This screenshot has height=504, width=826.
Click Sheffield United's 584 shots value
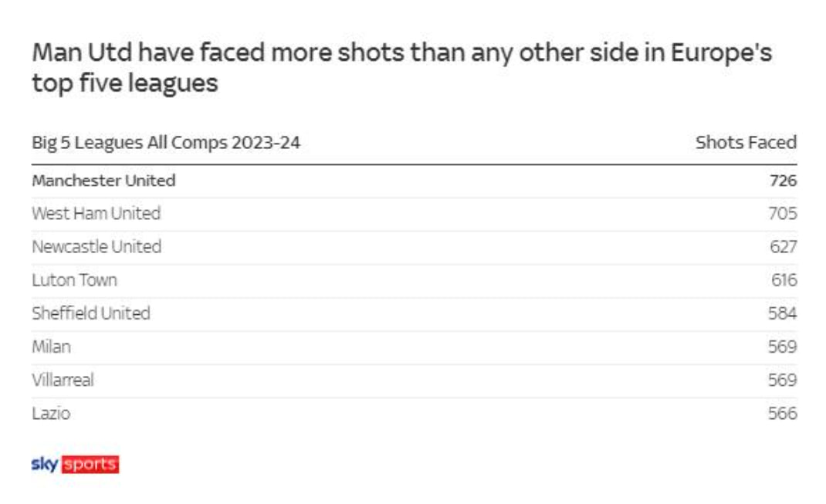tap(782, 313)
